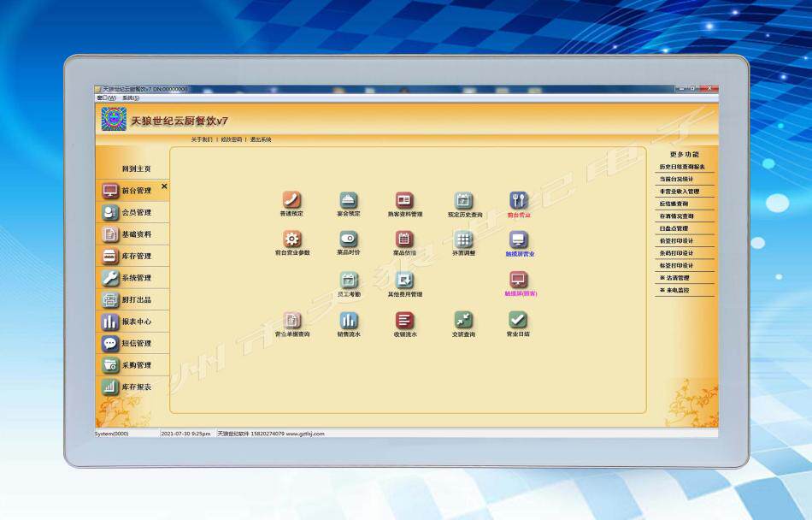Open 条码打印设计 in more functions
Viewport: 812px width, 520px height.
click(x=676, y=253)
